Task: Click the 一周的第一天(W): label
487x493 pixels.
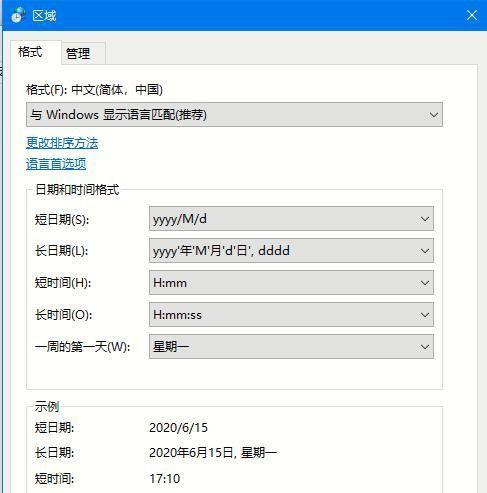Action: pos(82,347)
